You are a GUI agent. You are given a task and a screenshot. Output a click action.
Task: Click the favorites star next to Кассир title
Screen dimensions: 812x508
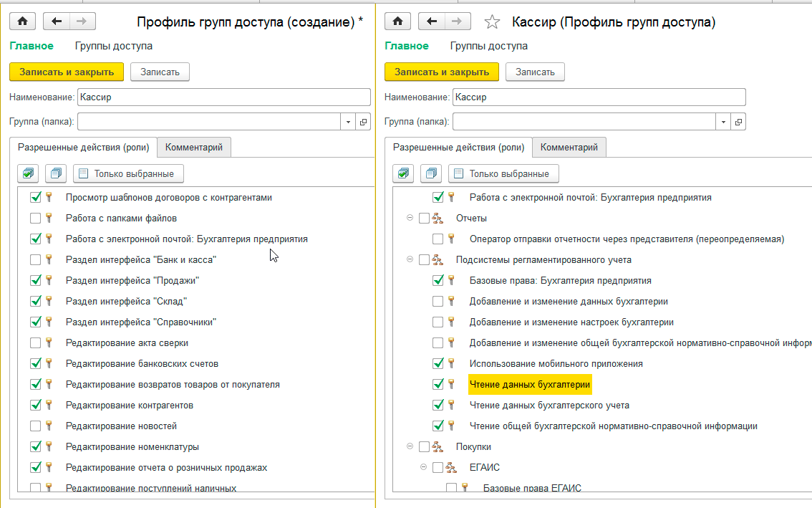click(x=492, y=22)
